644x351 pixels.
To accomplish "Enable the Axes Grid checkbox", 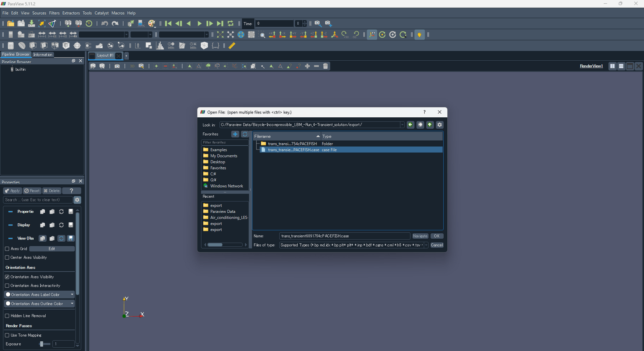I will [7, 249].
